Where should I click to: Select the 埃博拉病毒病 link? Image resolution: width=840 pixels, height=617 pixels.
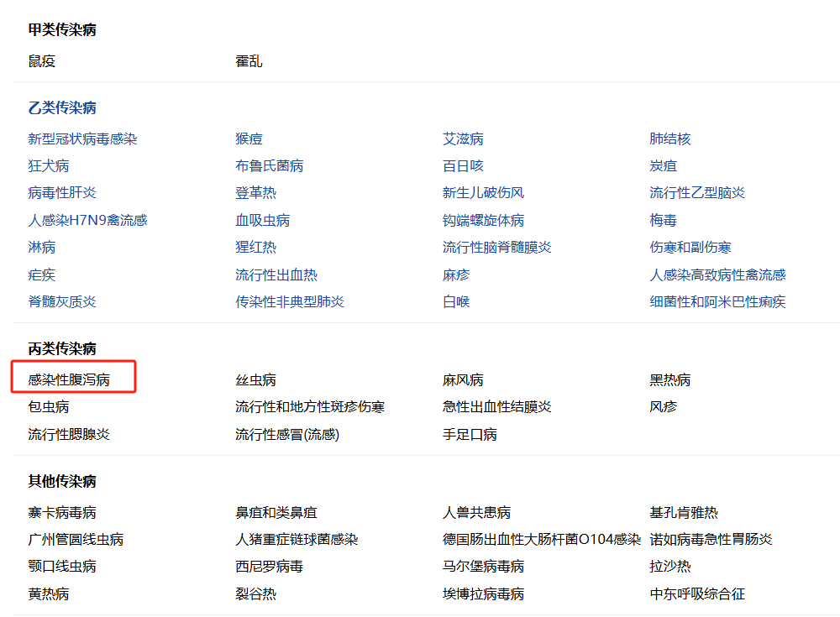[x=483, y=594]
